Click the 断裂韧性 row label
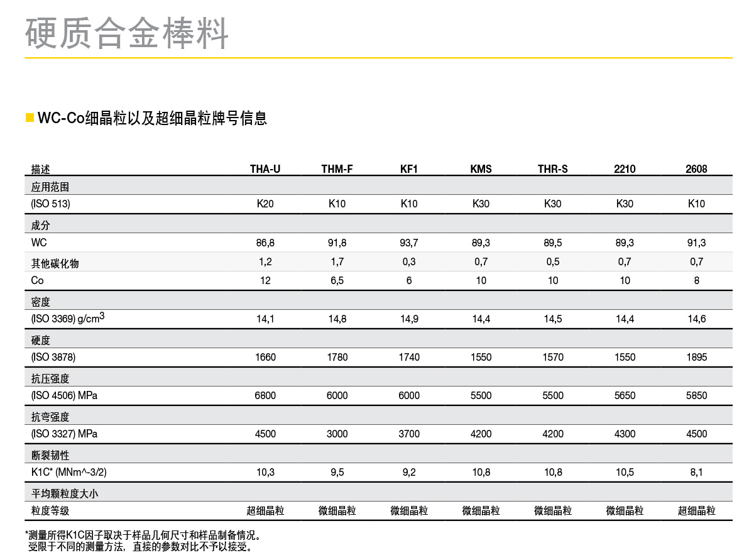Image resolution: width=754 pixels, height=560 pixels. (x=50, y=456)
